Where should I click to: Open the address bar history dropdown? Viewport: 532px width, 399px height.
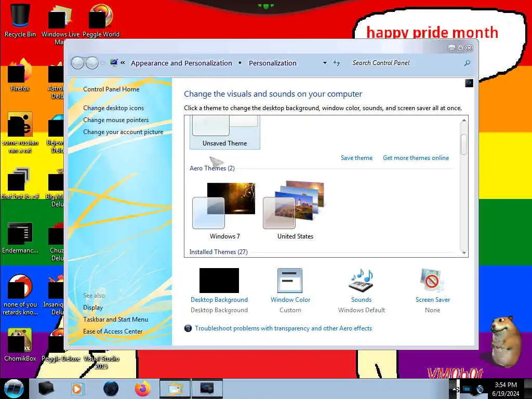(325, 63)
